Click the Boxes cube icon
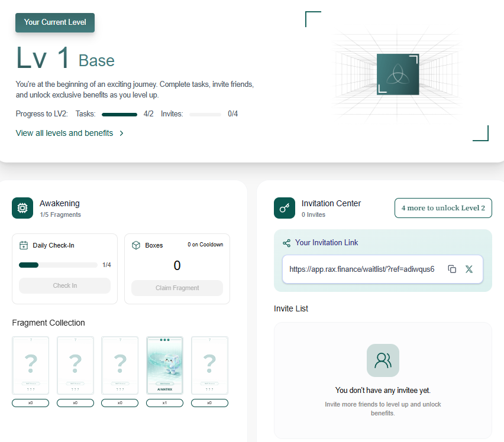This screenshot has width=504, height=442. pos(136,245)
